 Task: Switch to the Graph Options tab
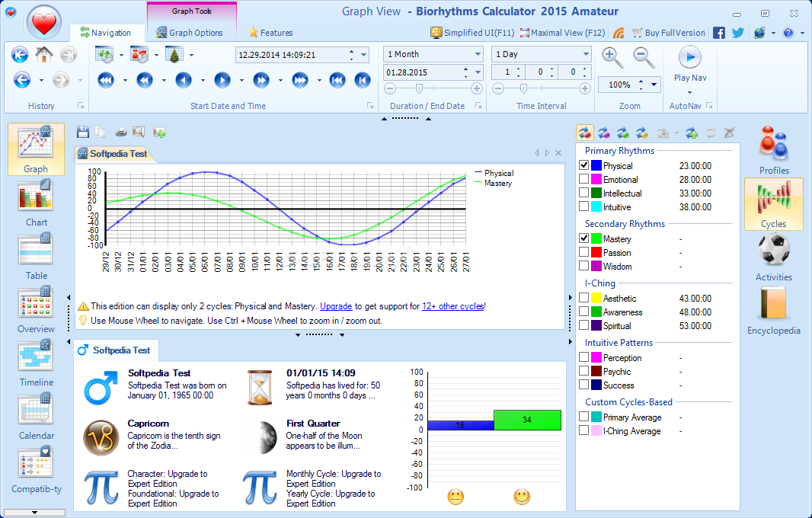click(190, 33)
